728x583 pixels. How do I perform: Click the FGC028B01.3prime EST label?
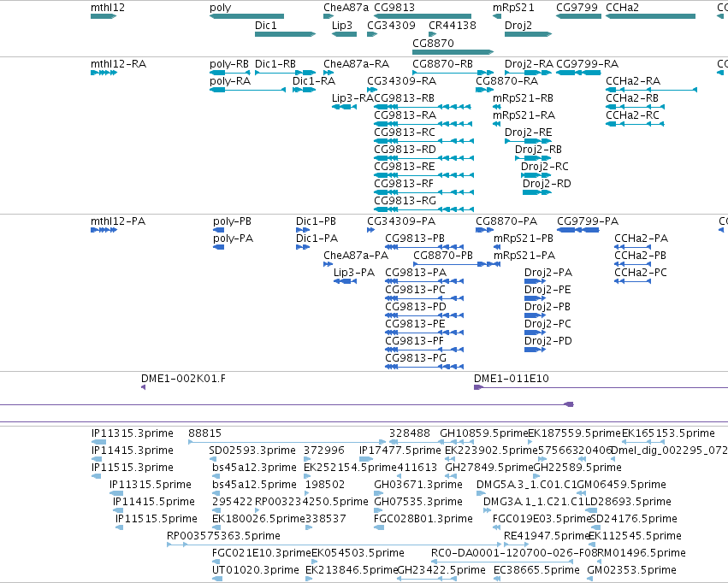tap(423, 519)
